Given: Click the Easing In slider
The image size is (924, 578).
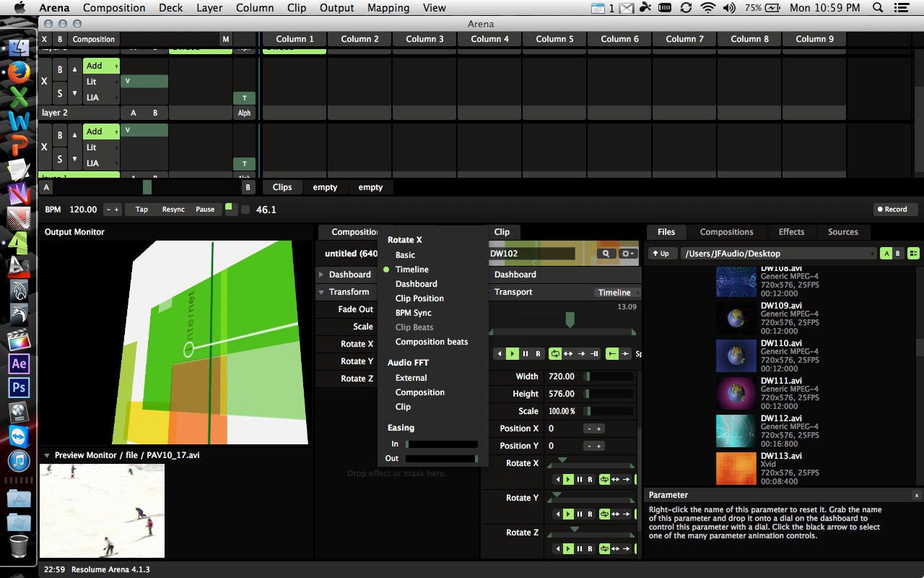Looking at the screenshot, I should click(x=442, y=444).
